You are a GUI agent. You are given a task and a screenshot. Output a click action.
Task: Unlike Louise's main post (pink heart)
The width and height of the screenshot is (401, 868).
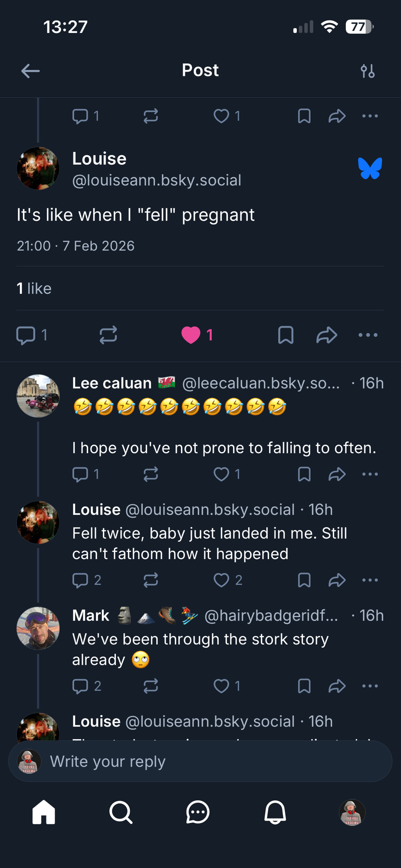tap(191, 335)
